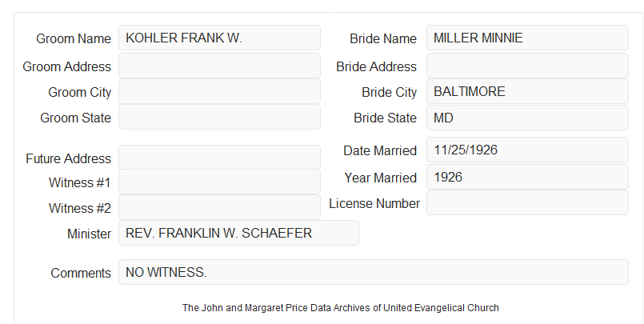Focus the Groom City input box

pyautogui.click(x=219, y=91)
